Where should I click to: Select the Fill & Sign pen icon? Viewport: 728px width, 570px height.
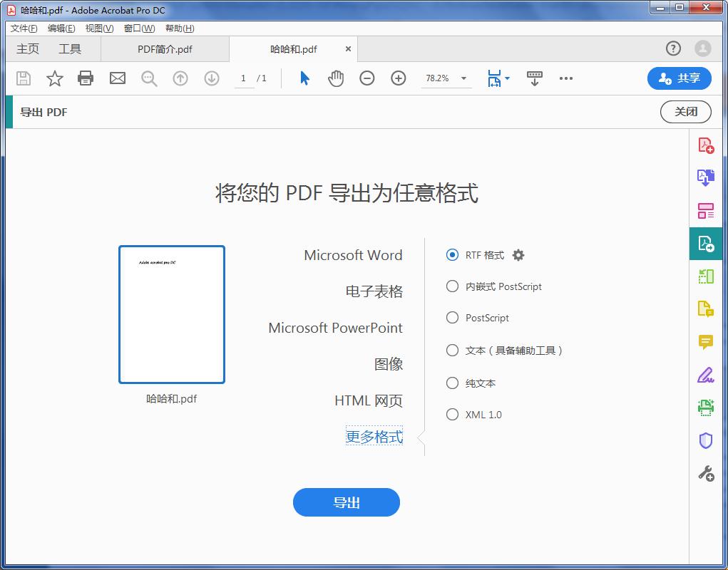click(x=706, y=374)
